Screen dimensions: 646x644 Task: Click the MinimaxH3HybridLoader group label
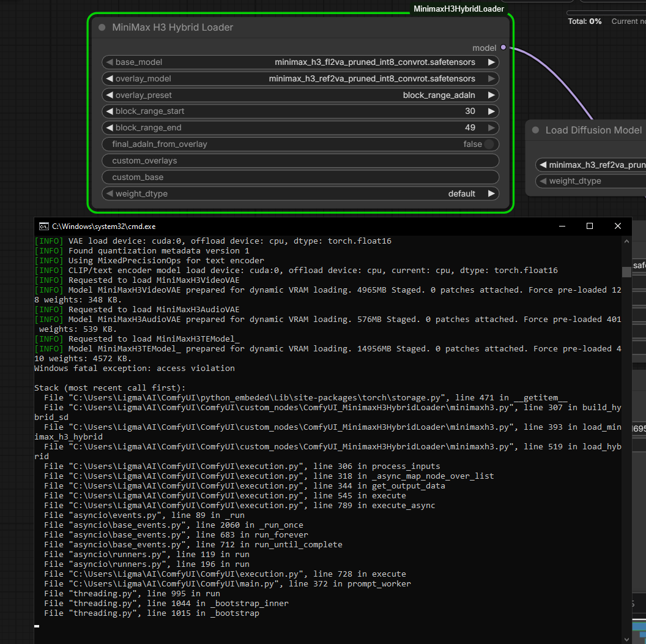(x=459, y=9)
